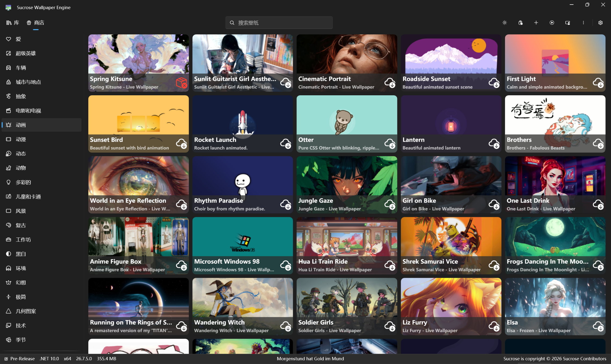
Task: Download the One Last Drink wallpaper
Action: (x=598, y=205)
